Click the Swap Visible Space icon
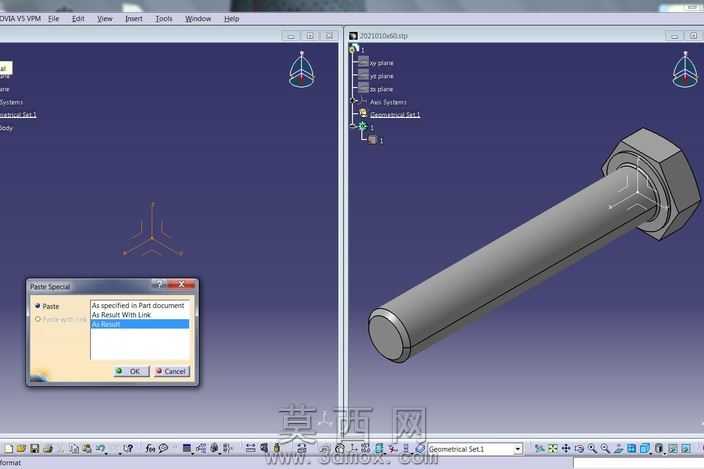The width and height of the screenshot is (704, 469). point(686,448)
